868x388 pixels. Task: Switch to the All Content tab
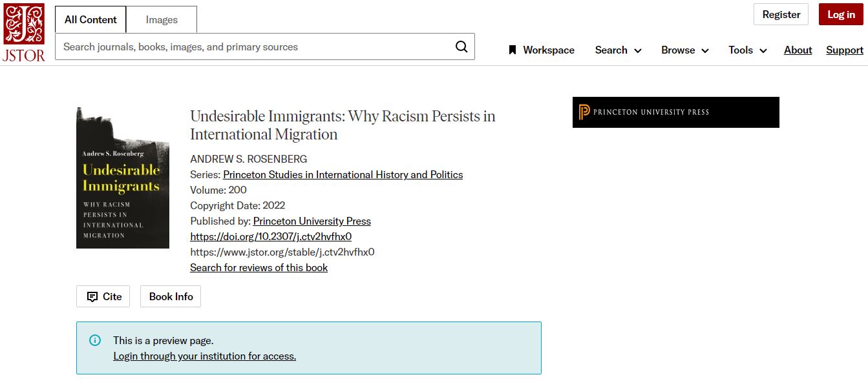[90, 19]
